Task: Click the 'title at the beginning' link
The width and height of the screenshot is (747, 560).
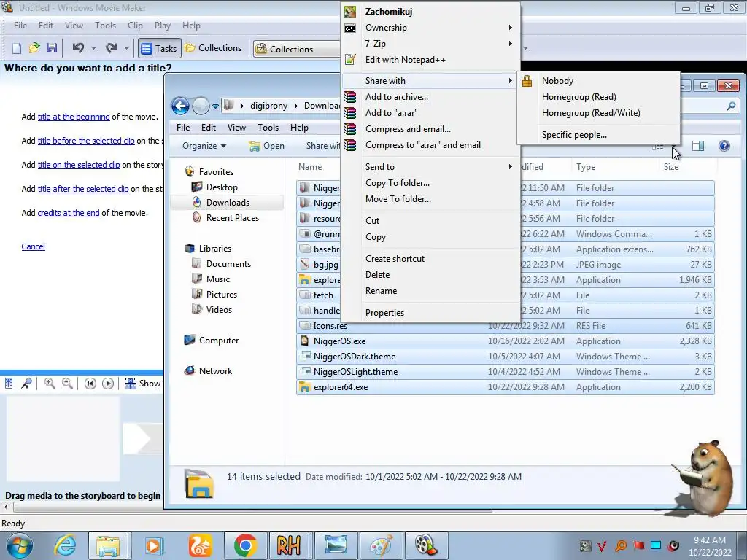Action: pos(74,117)
